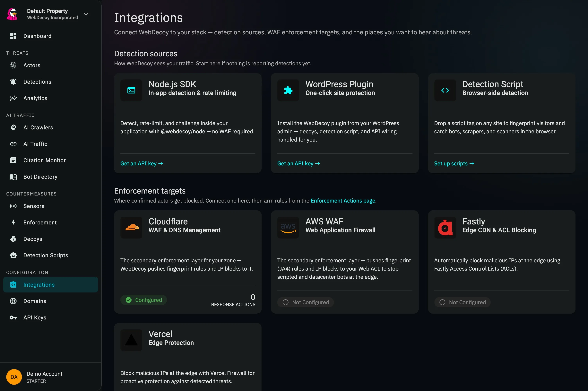
Task: Click the Analytics chart icon
Action: (13, 98)
